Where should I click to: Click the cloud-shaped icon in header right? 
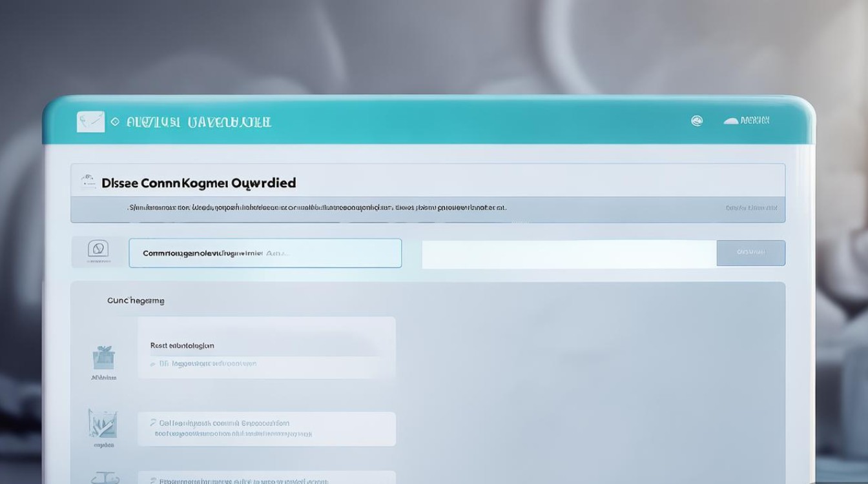point(730,121)
